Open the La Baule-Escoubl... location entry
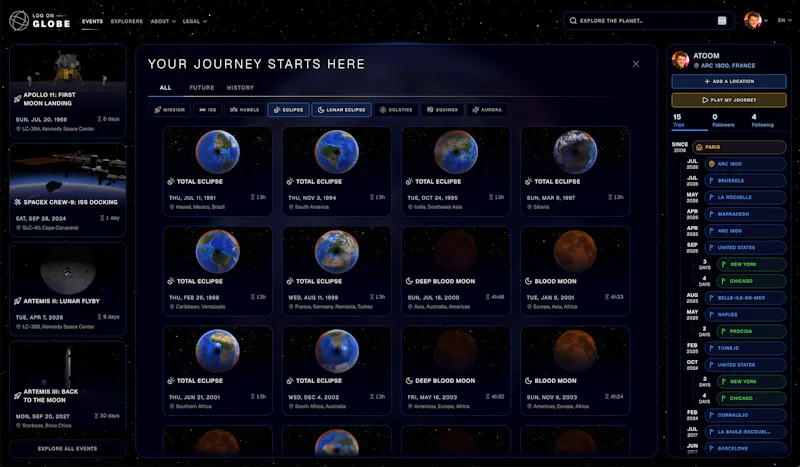The width and height of the screenshot is (800, 467). 745,432
